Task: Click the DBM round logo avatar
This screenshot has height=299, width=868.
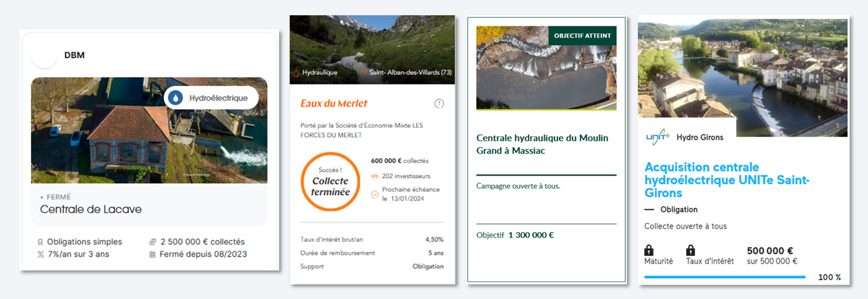Action: pyautogui.click(x=44, y=55)
